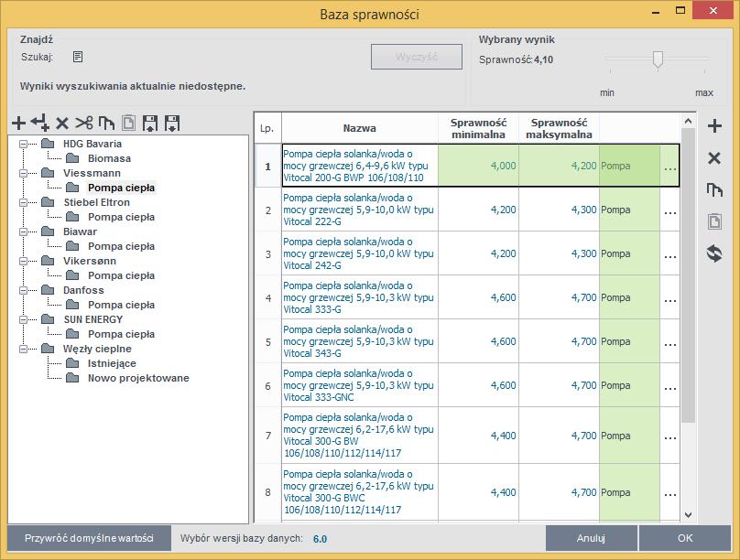Click the Vitocal 222-G name cell
Image resolution: width=740 pixels, height=560 pixels.
click(360, 210)
